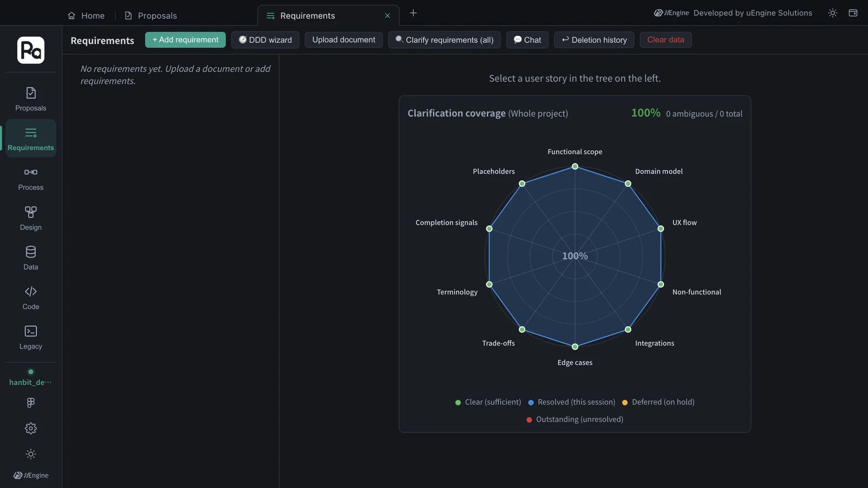
Task: Toggle theme with the sidebar sun icon
Action: [31, 454]
